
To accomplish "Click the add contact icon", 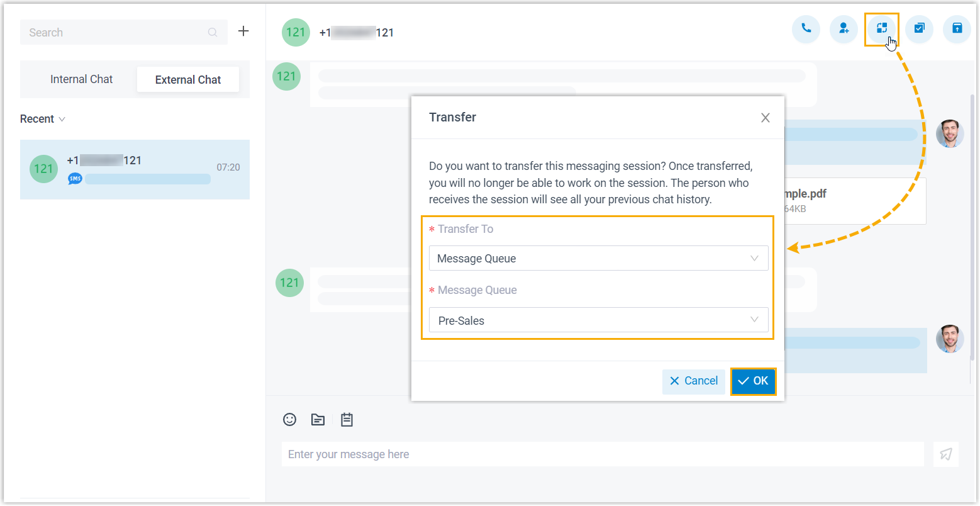I will pos(844,28).
